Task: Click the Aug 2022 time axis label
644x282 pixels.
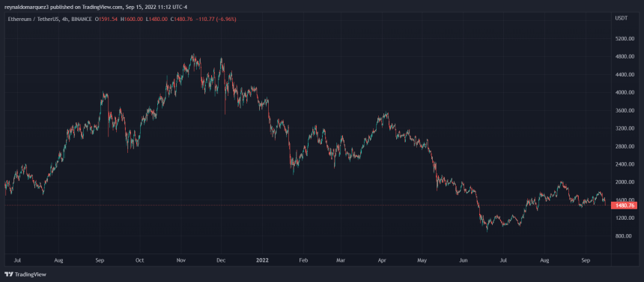Action: pyautogui.click(x=544, y=260)
